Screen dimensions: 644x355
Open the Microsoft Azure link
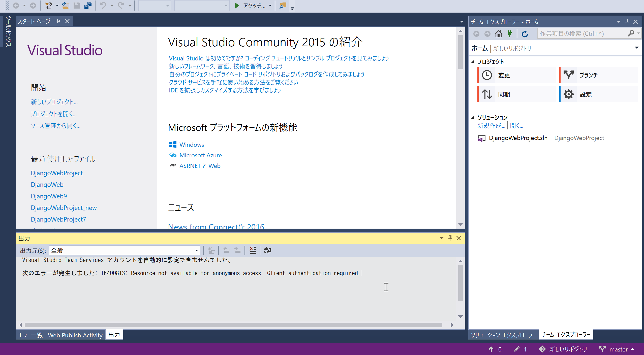[x=200, y=155]
